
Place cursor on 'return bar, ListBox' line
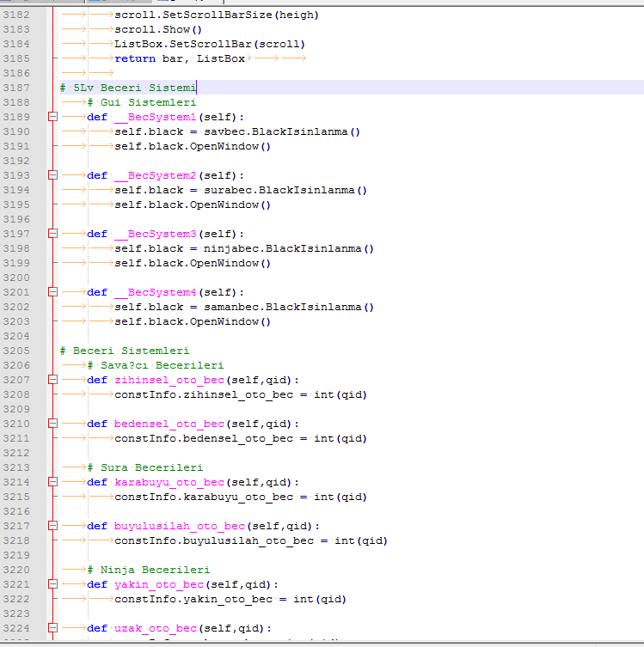point(180,58)
